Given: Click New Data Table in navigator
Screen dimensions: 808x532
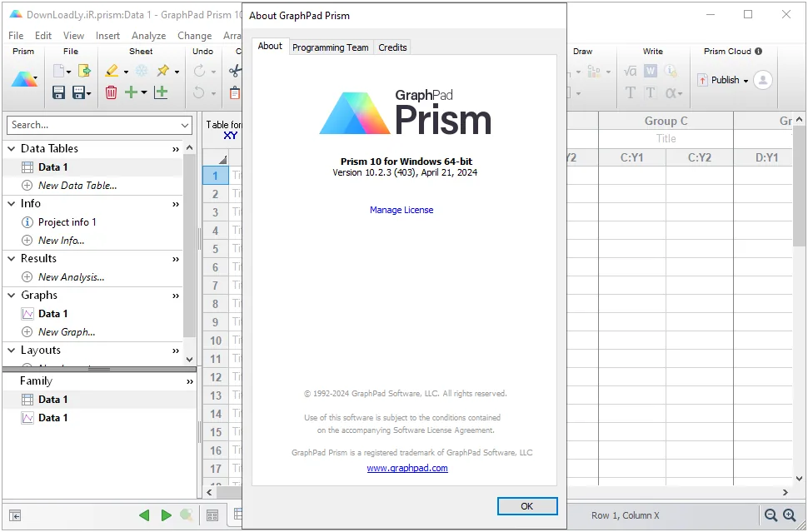Looking at the screenshot, I should coord(77,186).
